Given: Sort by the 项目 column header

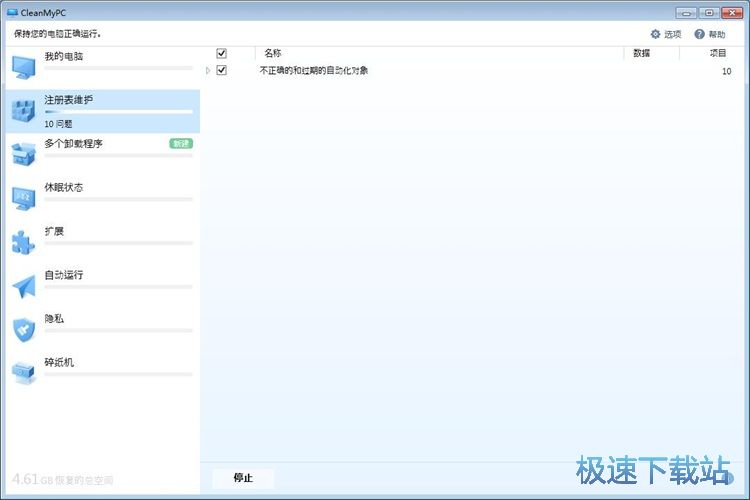Looking at the screenshot, I should (x=718, y=53).
